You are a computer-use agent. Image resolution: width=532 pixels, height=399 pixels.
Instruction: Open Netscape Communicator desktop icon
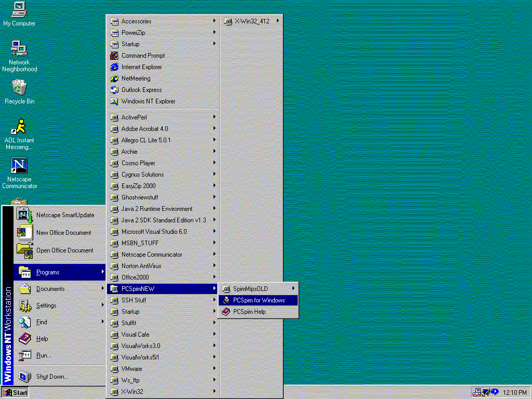(19, 166)
